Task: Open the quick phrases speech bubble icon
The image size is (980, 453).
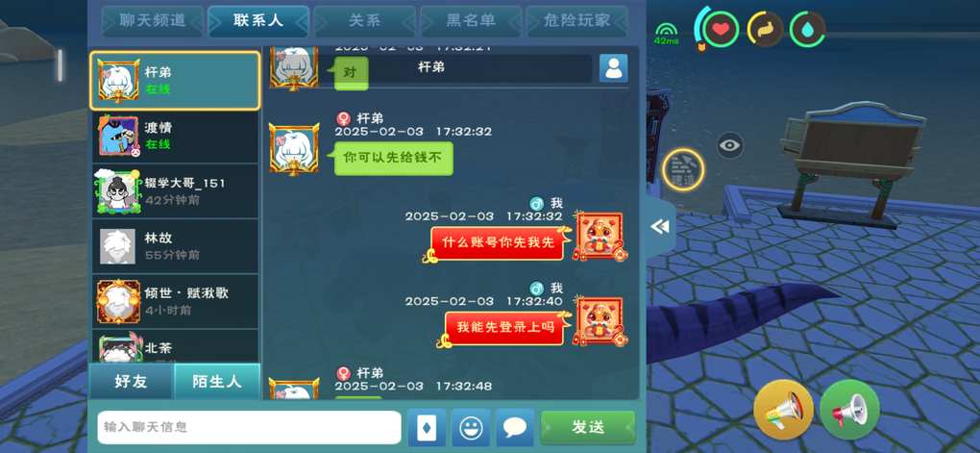Action: click(x=515, y=427)
